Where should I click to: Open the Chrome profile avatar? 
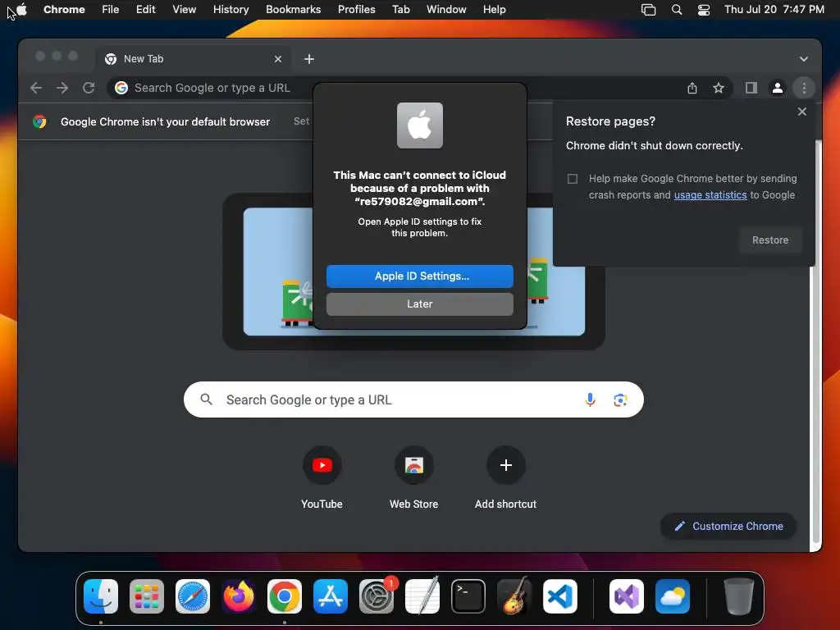[778, 88]
